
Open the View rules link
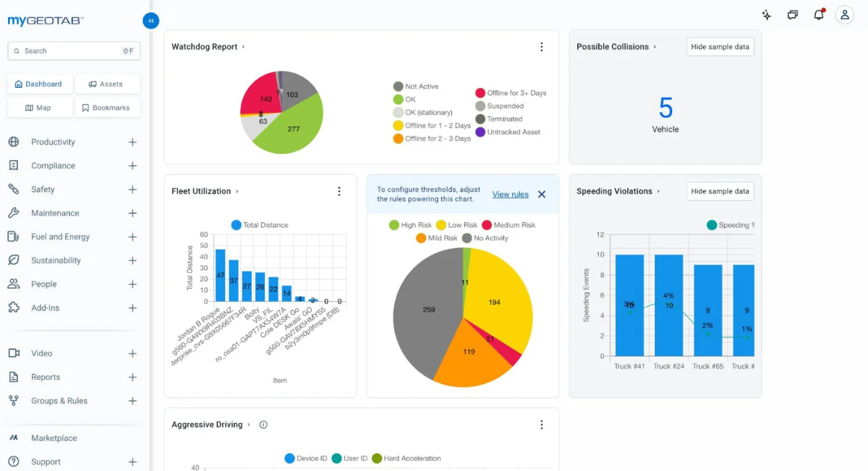510,194
